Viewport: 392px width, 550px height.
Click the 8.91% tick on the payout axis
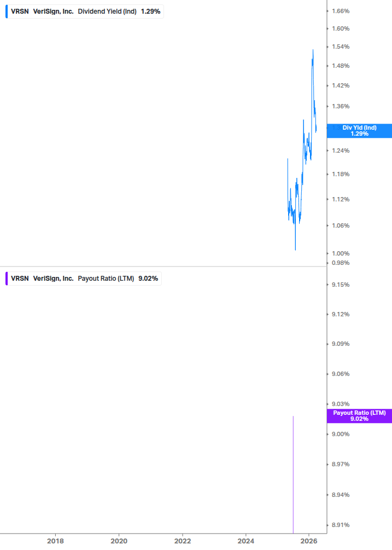click(341, 525)
